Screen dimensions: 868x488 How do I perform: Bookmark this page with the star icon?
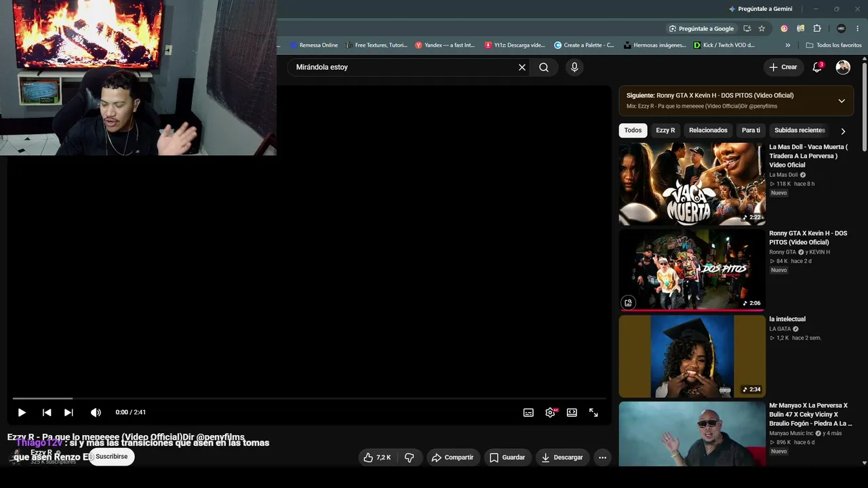tap(762, 28)
